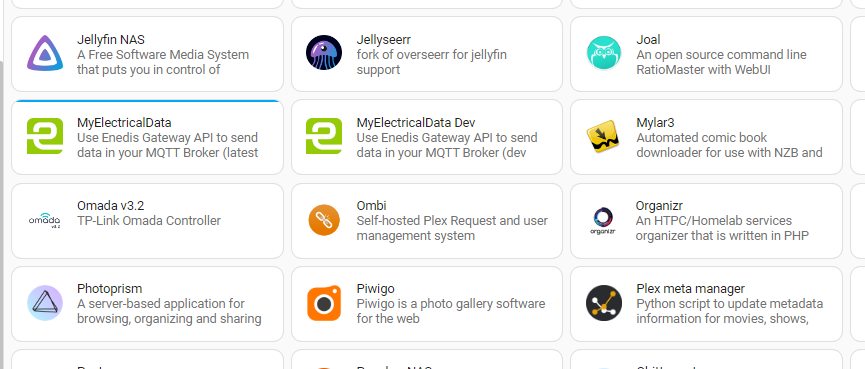865x369 pixels.
Task: Click the MyElectricalData Dev green icon
Action: pos(324,136)
